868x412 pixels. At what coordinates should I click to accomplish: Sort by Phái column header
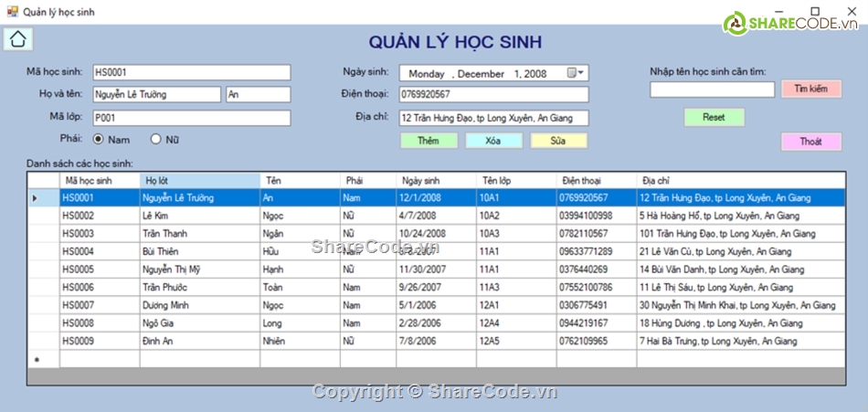click(x=368, y=181)
